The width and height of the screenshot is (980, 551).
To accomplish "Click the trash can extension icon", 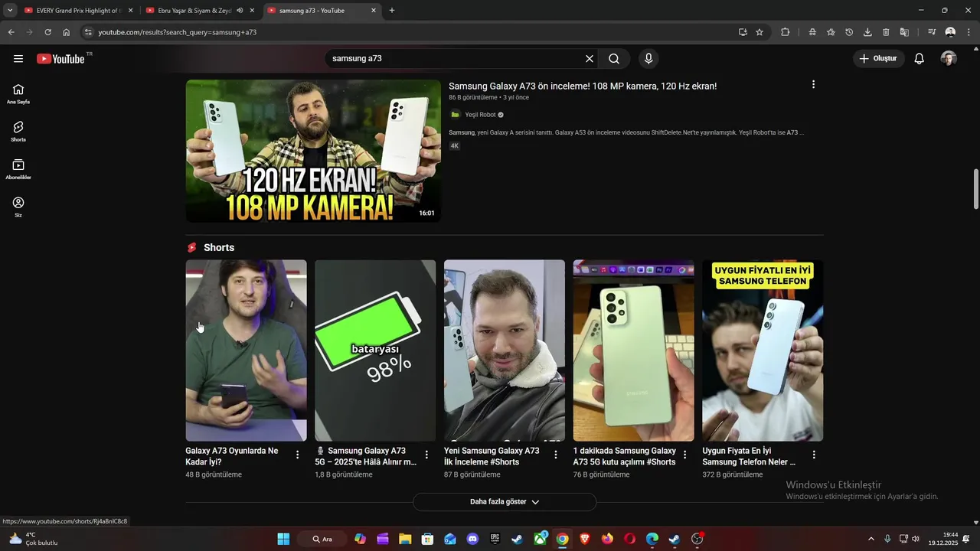I will coord(886,32).
